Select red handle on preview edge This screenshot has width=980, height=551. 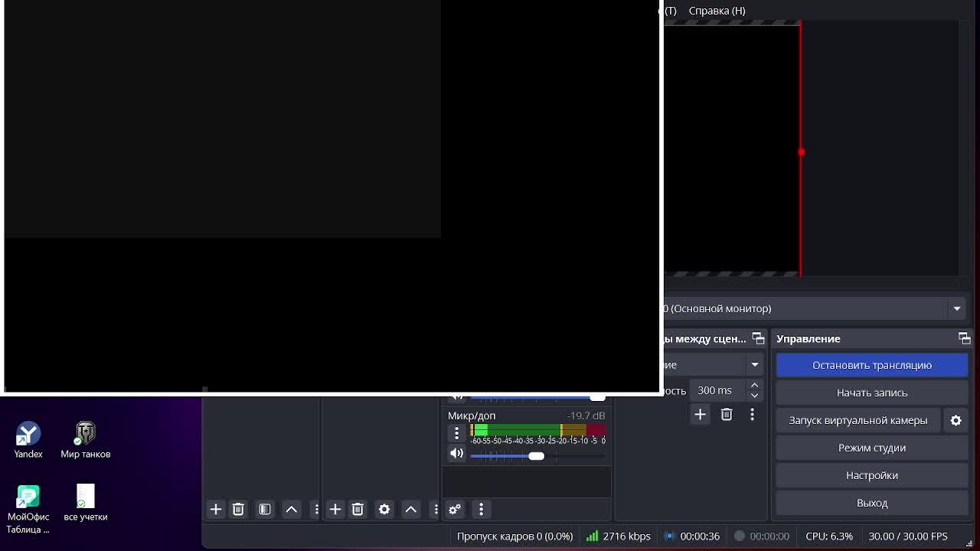coord(802,152)
